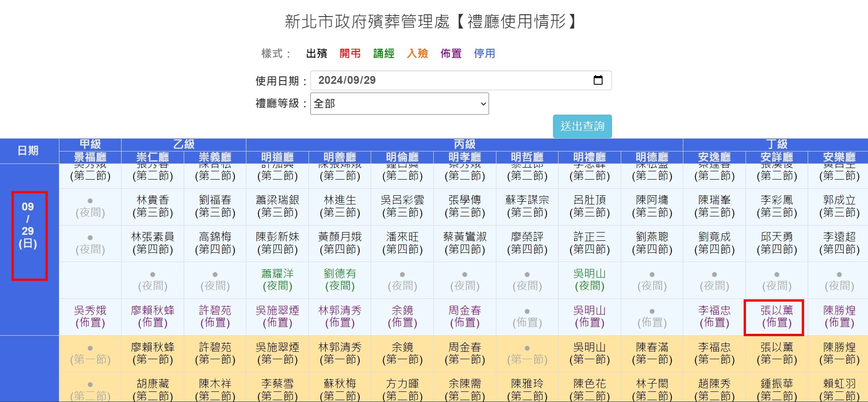Select the 廖榮評 (第四節) cell
Image resolution: width=868 pixels, height=402 pixels.
pos(527,244)
